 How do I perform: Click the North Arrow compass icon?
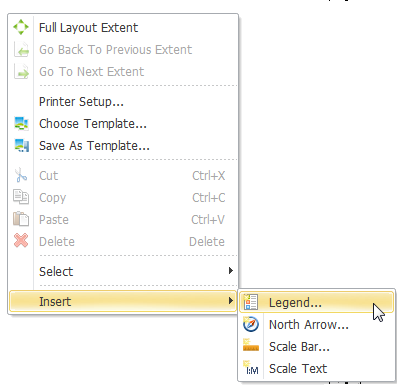pyautogui.click(x=251, y=324)
